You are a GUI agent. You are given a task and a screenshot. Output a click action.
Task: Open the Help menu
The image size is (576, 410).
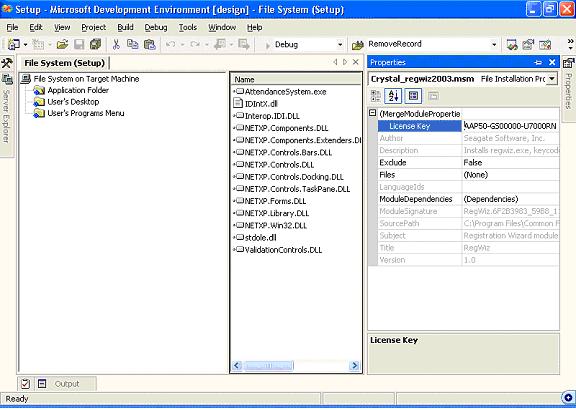coord(254,27)
